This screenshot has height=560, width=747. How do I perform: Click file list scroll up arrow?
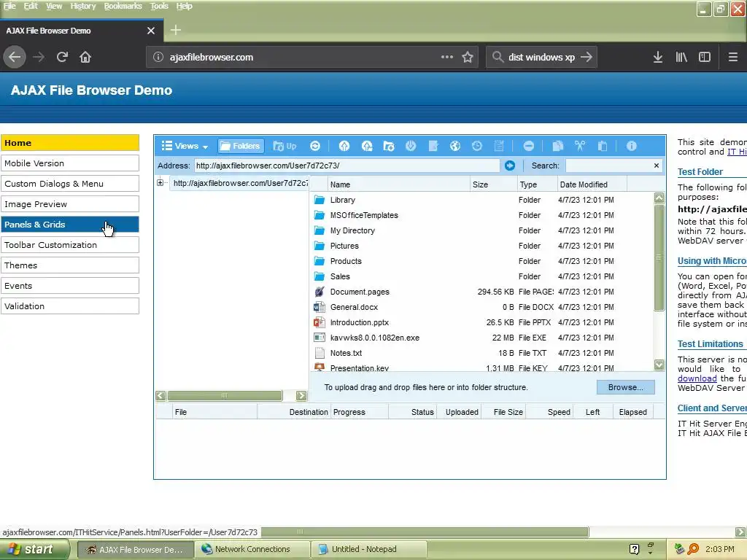point(659,198)
